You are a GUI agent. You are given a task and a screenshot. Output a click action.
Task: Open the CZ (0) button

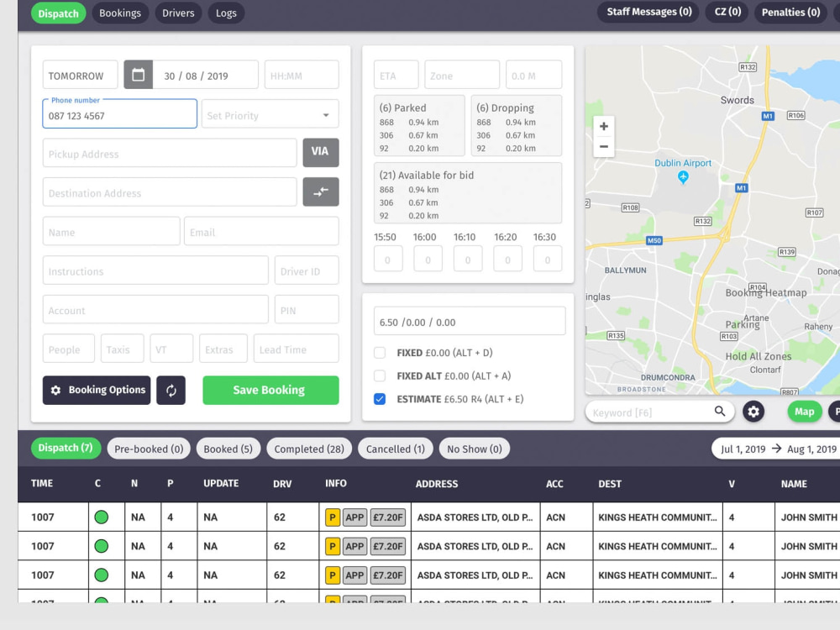click(x=727, y=12)
